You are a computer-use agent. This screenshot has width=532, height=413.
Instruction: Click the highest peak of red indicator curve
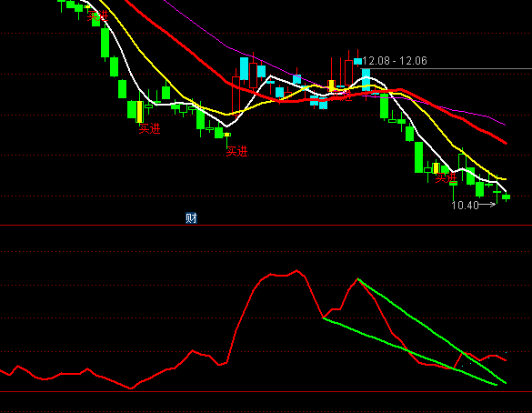tap(296, 270)
